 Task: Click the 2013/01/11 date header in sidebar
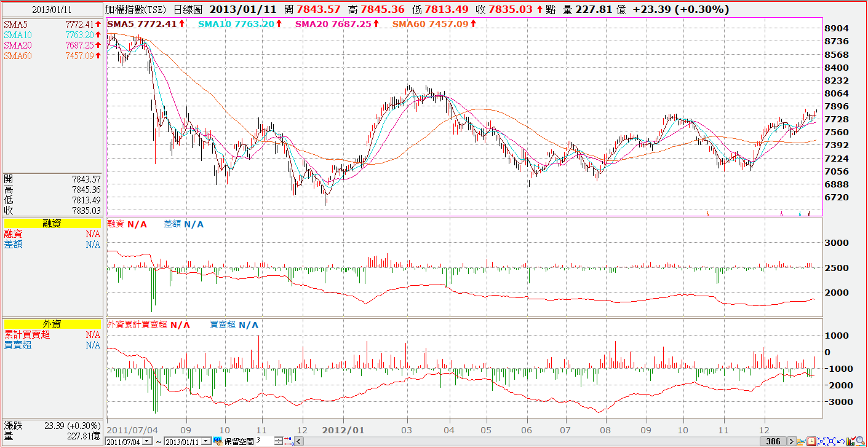(x=52, y=9)
